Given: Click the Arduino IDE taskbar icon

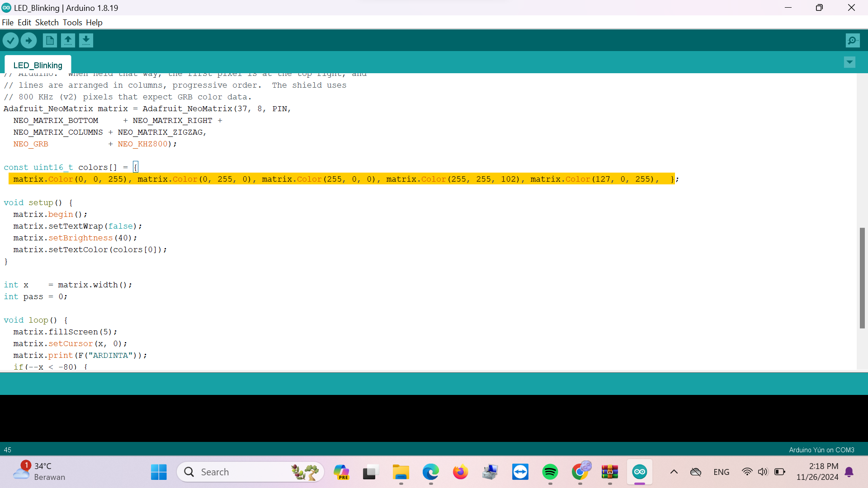Looking at the screenshot, I should (639, 471).
